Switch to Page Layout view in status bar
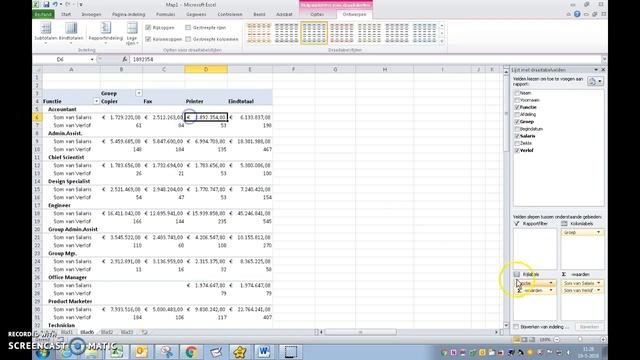 [x=524, y=340]
